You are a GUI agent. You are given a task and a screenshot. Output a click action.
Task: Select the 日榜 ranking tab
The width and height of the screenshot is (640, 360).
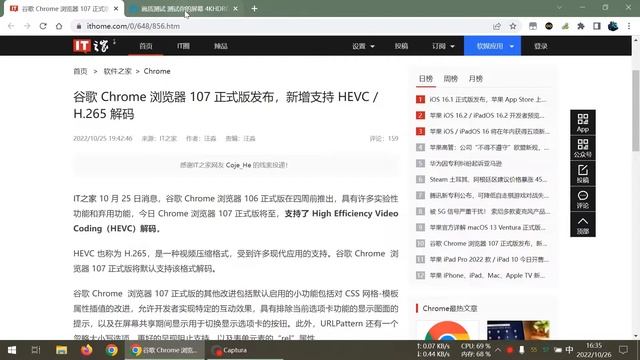(426, 79)
